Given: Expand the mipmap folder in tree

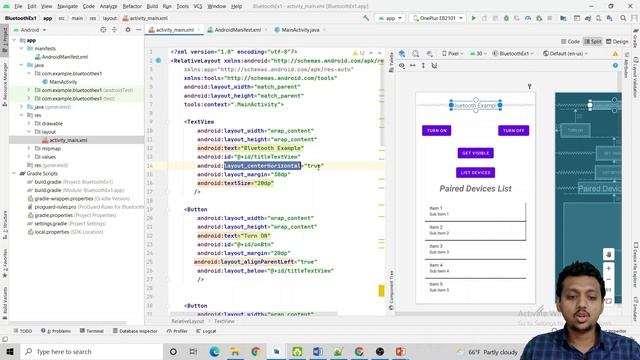Looking at the screenshot, I should pos(29,148).
